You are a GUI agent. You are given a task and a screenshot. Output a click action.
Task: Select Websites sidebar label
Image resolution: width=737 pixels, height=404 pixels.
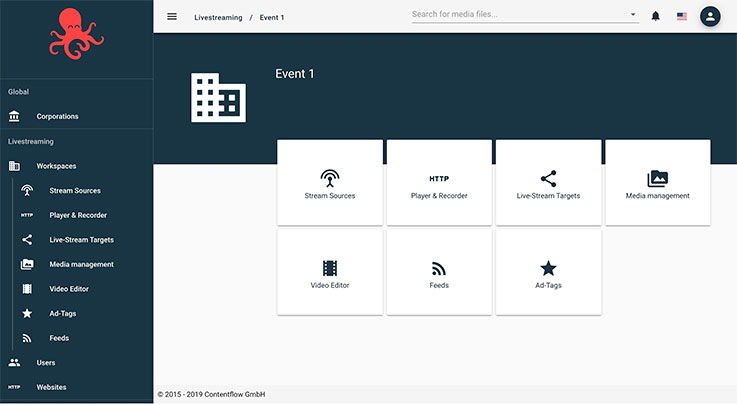pyautogui.click(x=51, y=387)
